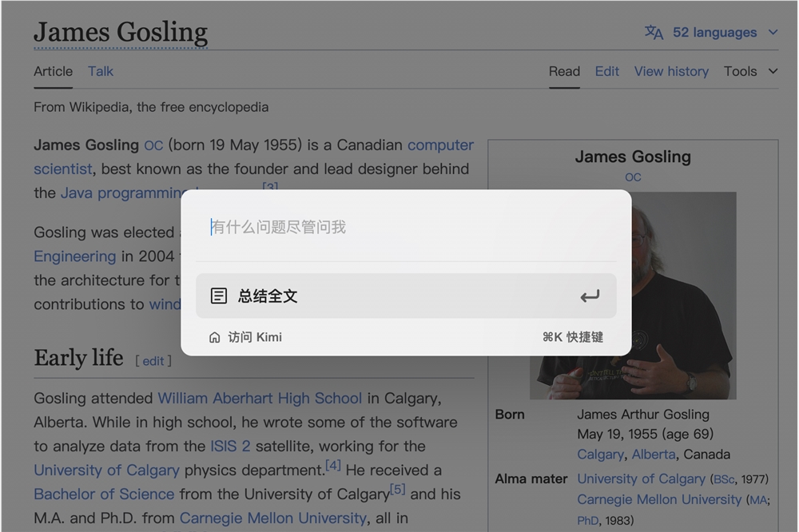This screenshot has width=799, height=532.
Task: Open the ISIS 2 satellite link
Action: click(230, 446)
